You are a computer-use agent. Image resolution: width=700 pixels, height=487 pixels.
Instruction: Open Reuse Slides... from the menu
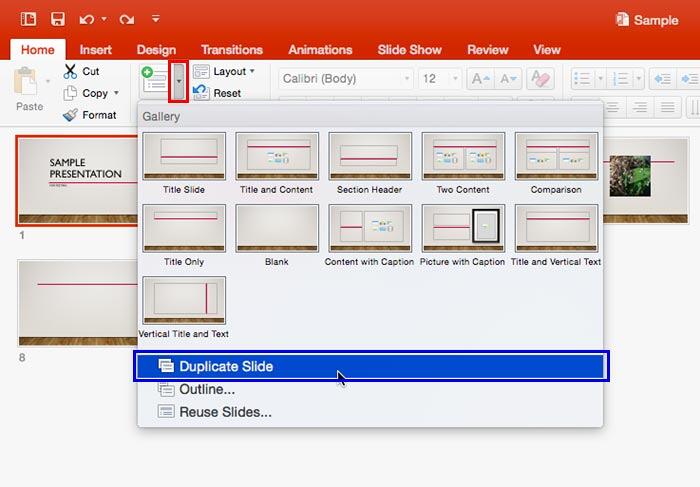pos(371,412)
